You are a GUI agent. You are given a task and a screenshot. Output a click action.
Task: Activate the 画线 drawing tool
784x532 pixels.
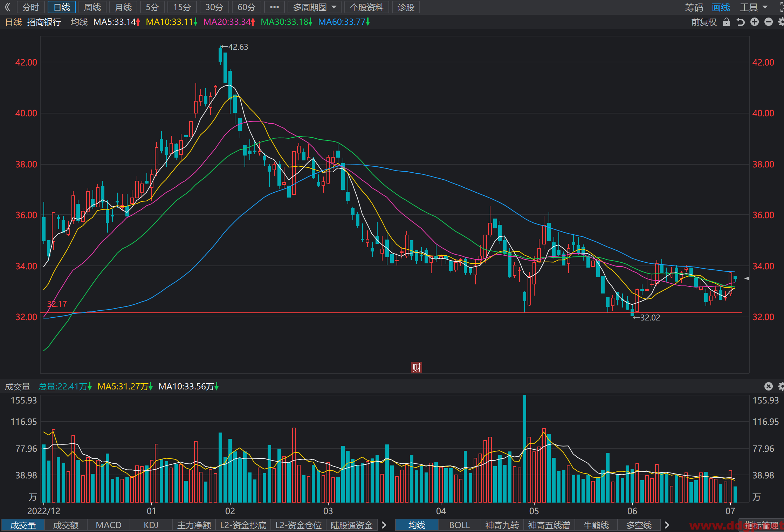(x=721, y=7)
